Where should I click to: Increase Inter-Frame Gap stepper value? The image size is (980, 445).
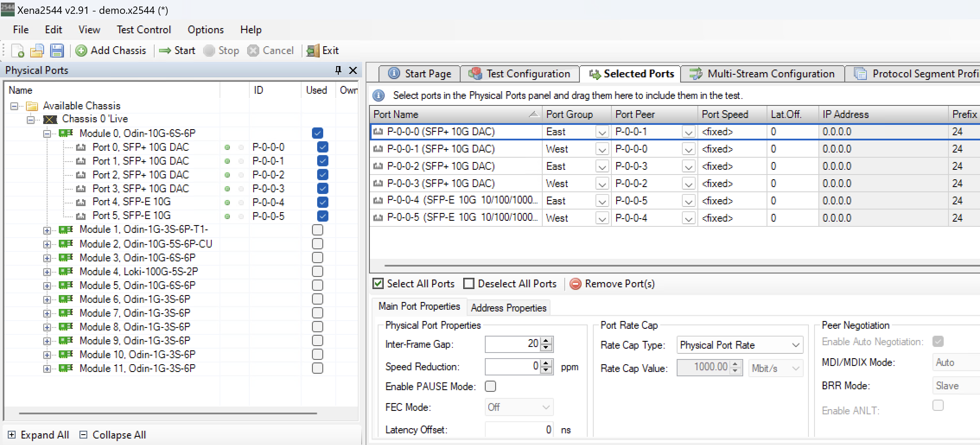point(546,340)
